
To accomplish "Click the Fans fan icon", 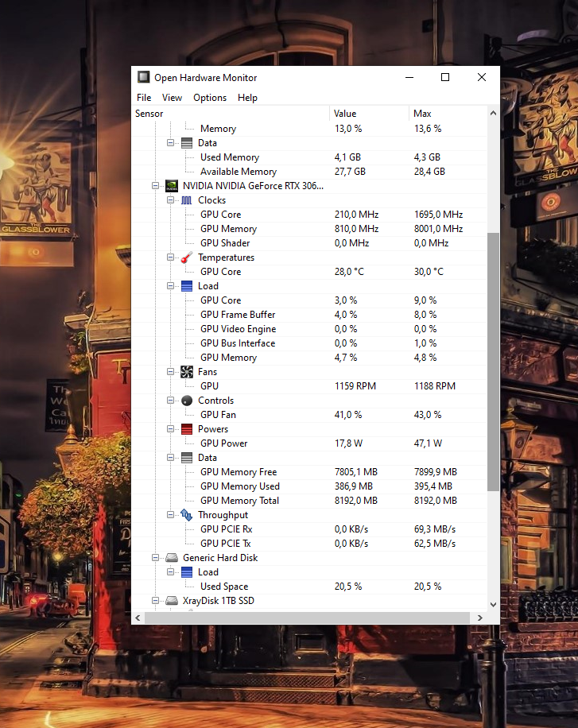I will click(186, 372).
